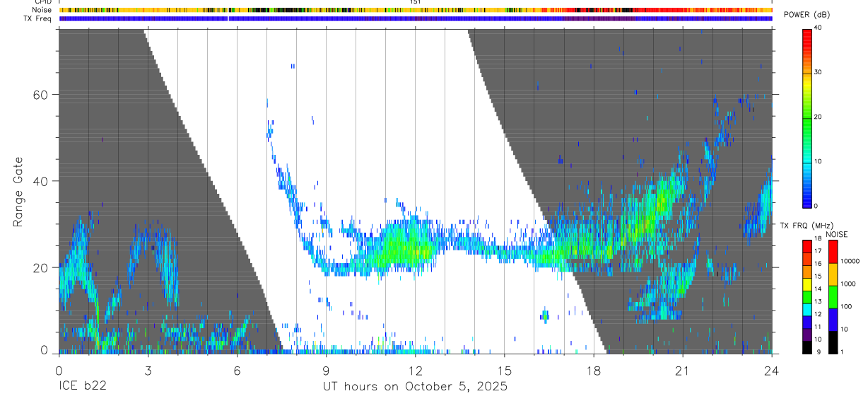
Task: Click the 15 label in TX FRQ legend
Action: point(818,277)
